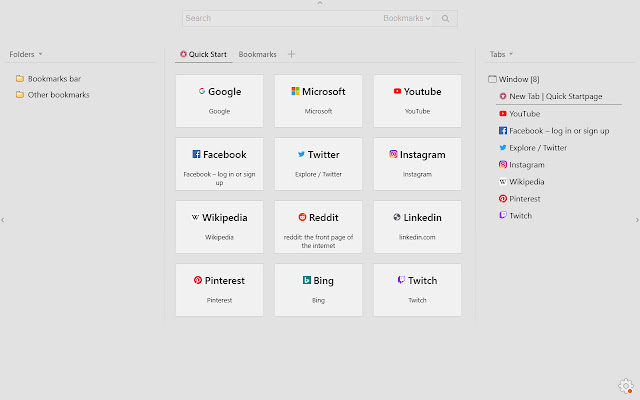Open Bookmarks bar folder label

(54, 78)
